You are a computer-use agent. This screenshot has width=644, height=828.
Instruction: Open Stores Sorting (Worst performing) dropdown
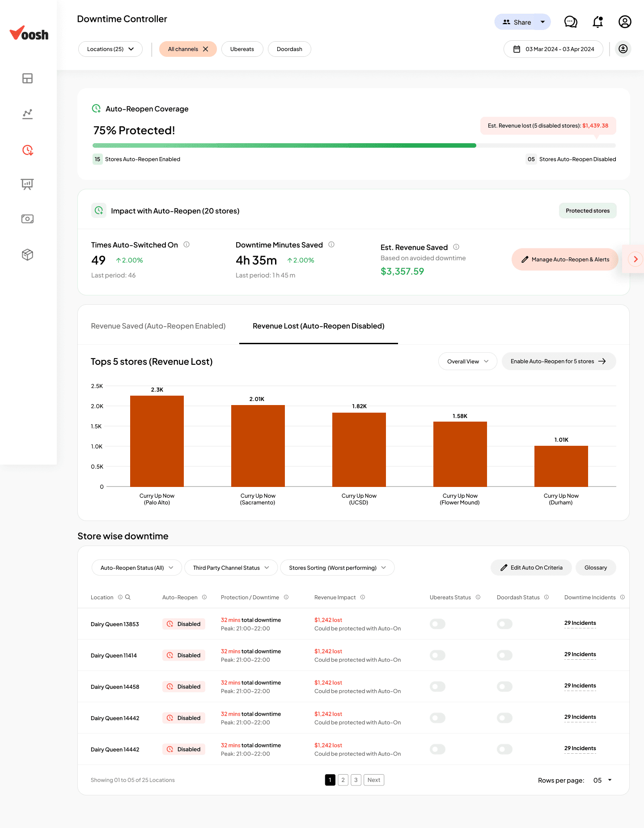pos(337,568)
